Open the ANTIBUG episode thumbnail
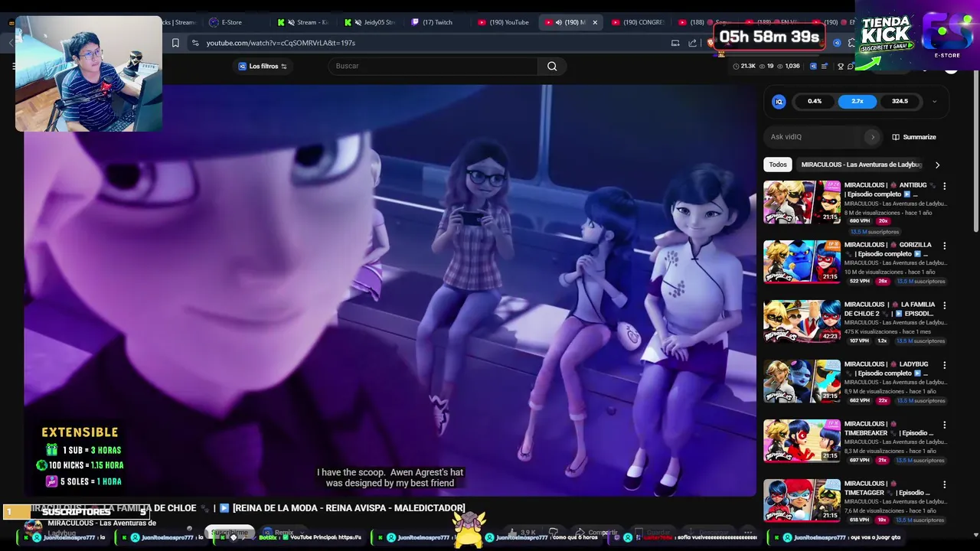 pos(802,202)
